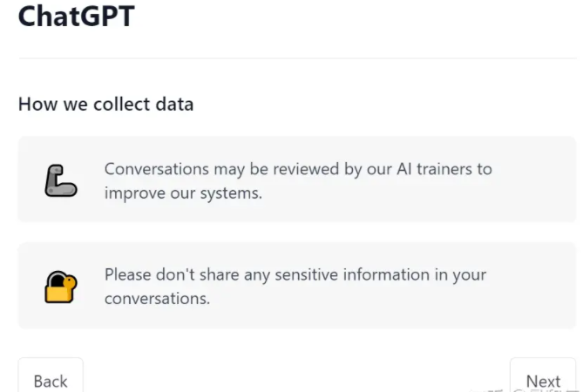Click the word 'share' in the second card
The width and height of the screenshot is (583, 392).
(x=219, y=275)
